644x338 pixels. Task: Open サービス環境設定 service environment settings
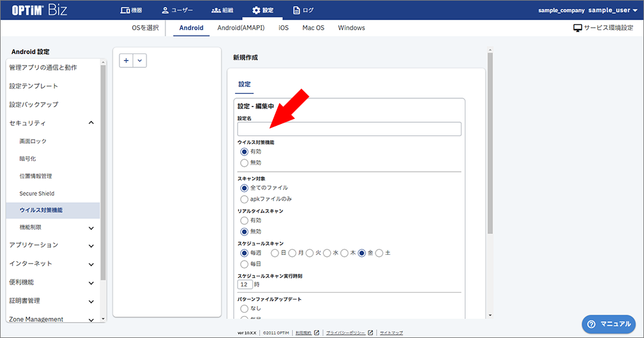603,28
